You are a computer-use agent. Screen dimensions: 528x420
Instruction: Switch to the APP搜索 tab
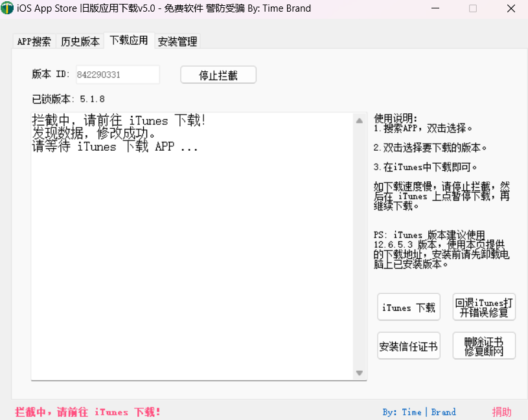click(x=34, y=41)
